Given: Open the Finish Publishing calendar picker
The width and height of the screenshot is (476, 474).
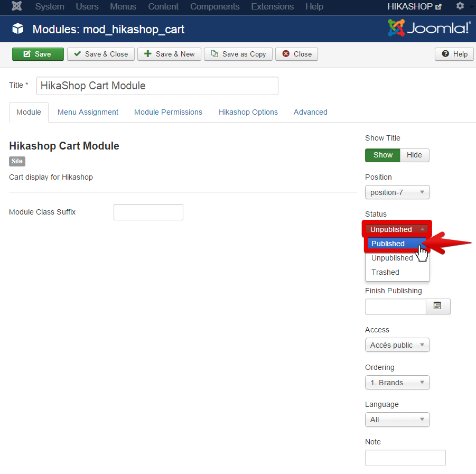Looking at the screenshot, I should point(438,306).
